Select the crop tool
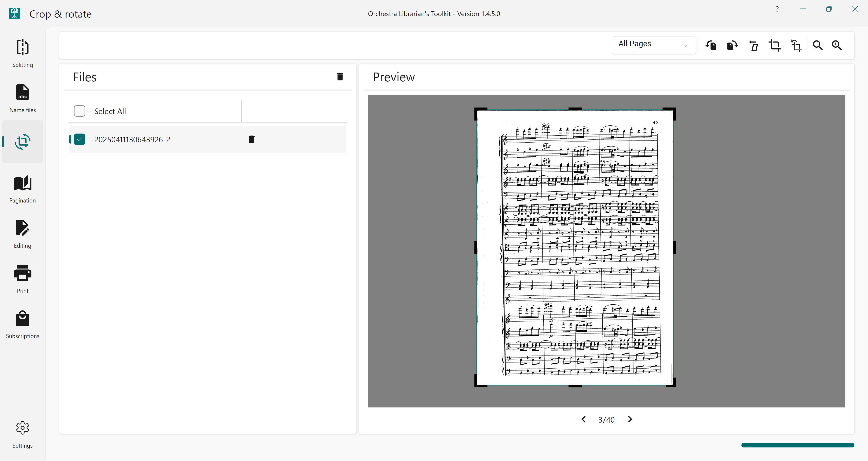This screenshot has height=461, width=868. click(x=775, y=45)
